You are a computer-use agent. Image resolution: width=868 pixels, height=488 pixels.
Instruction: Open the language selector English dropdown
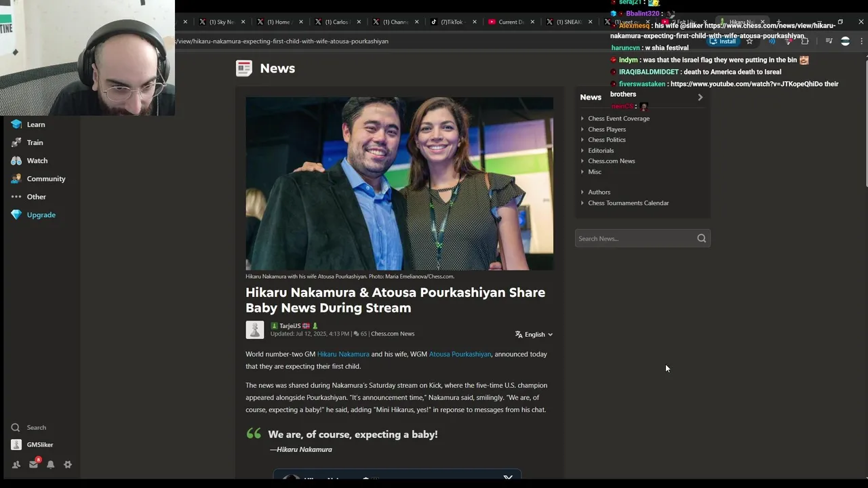534,334
